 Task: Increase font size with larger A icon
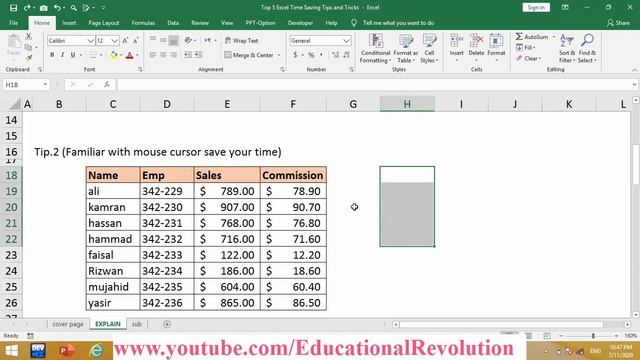point(125,40)
